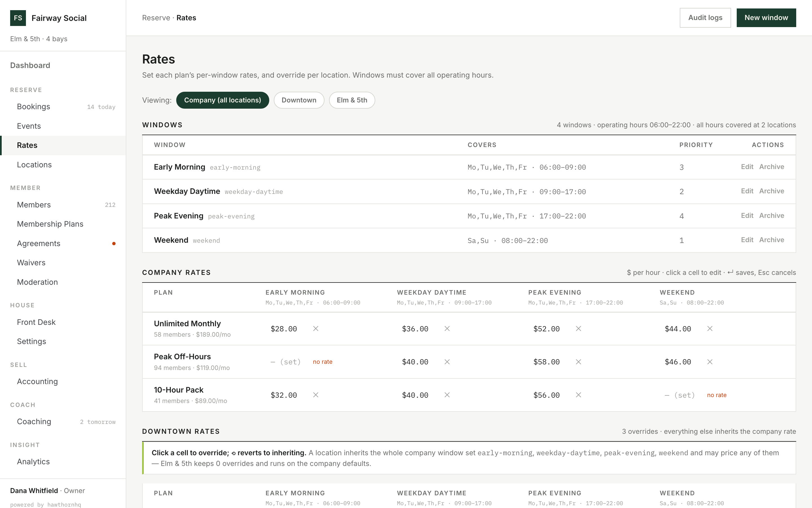
Task: Edit the Weekend window
Action: click(x=747, y=240)
